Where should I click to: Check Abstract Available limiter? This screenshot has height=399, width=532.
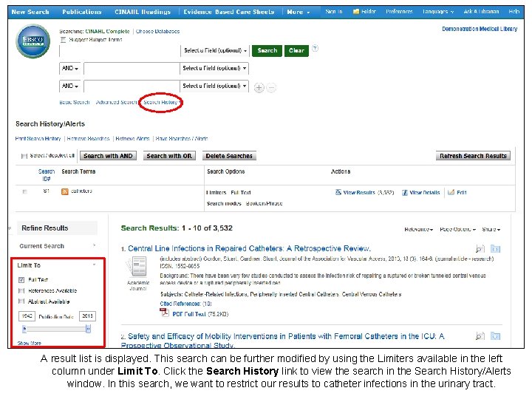21,301
